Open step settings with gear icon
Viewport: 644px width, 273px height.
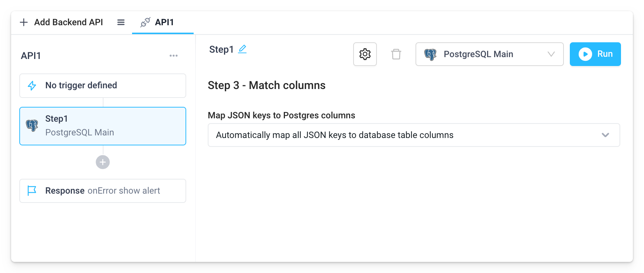point(365,54)
